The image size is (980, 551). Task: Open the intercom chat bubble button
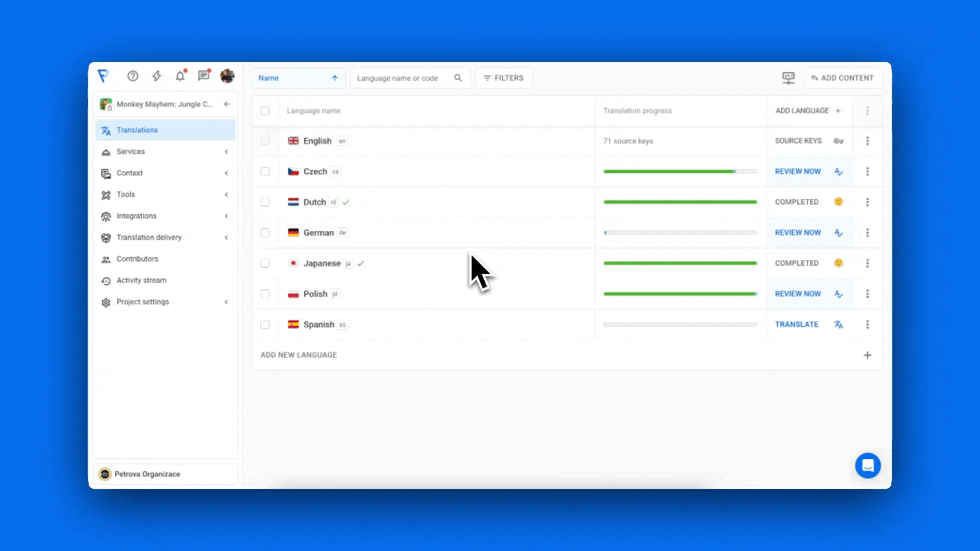coord(867,465)
